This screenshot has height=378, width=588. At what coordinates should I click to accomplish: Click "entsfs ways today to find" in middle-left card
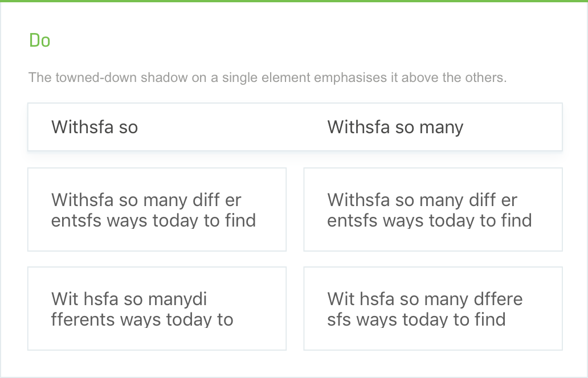153,221
